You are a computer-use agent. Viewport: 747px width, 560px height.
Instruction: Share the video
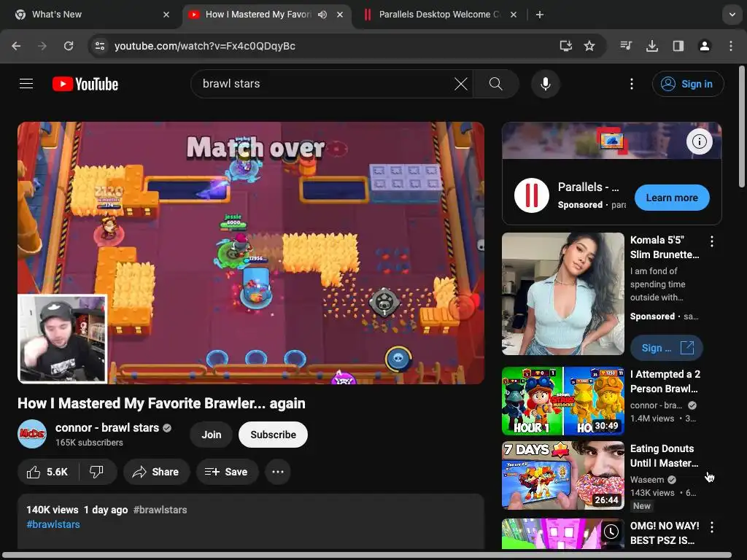pyautogui.click(x=156, y=472)
